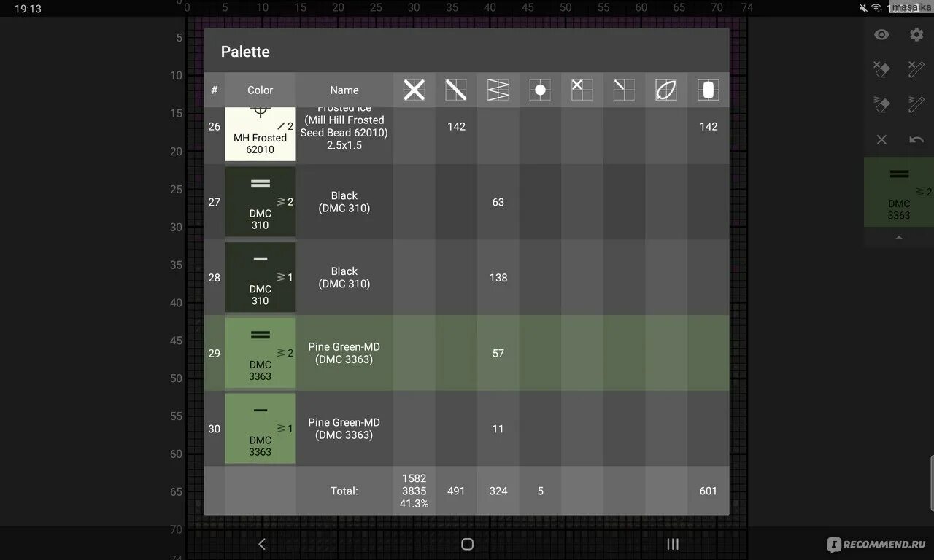This screenshot has height=560, width=934.
Task: Choose the backstitch eraser tool
Action: pyautogui.click(x=881, y=104)
